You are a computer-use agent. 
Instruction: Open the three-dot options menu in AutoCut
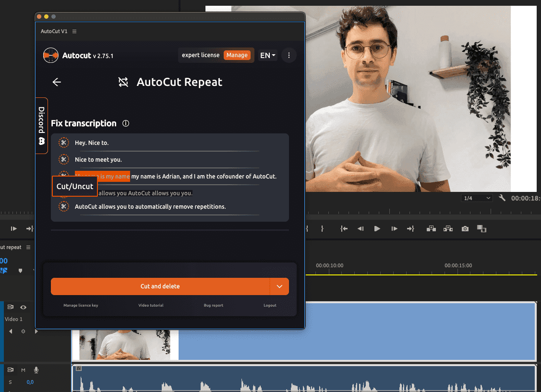(x=289, y=55)
